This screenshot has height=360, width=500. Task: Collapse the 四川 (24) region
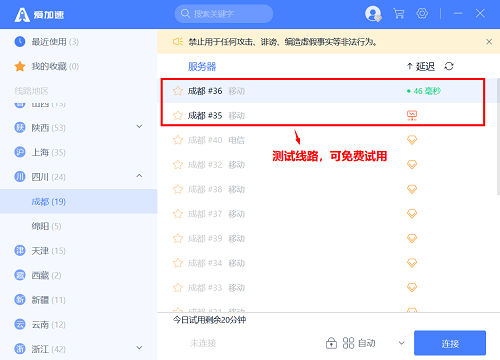click(139, 176)
